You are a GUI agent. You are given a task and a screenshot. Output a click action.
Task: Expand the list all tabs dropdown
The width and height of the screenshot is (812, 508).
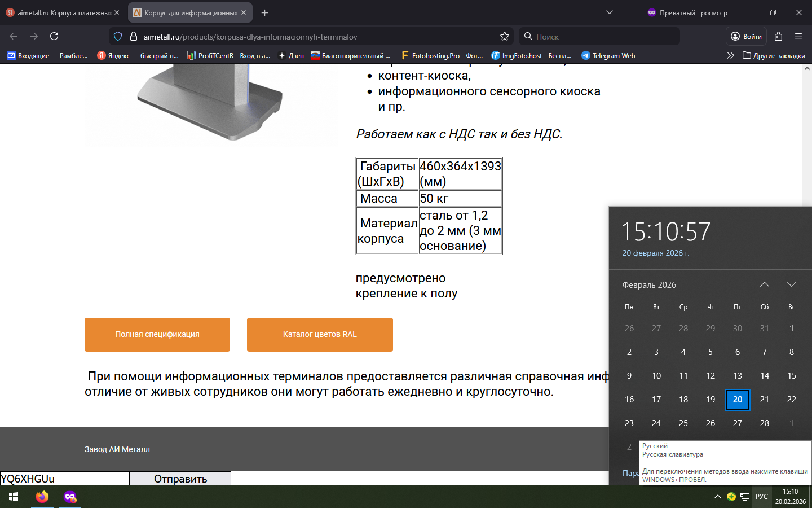[x=609, y=12]
